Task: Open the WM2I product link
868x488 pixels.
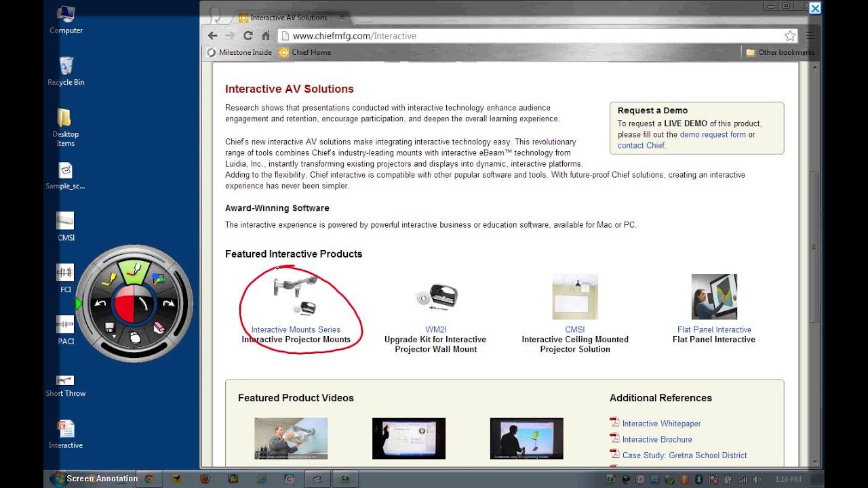Action: coord(435,330)
